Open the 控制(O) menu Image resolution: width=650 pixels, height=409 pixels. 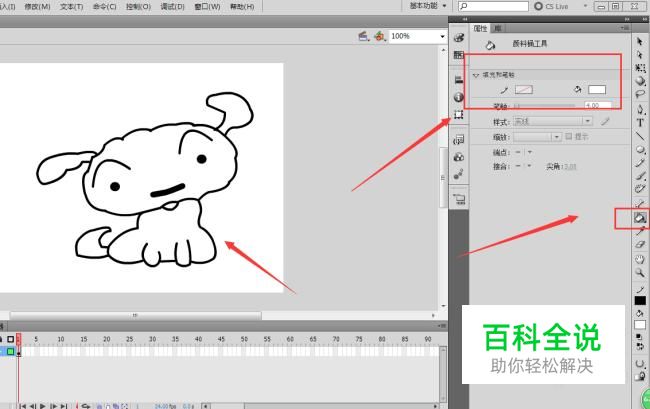click(138, 7)
